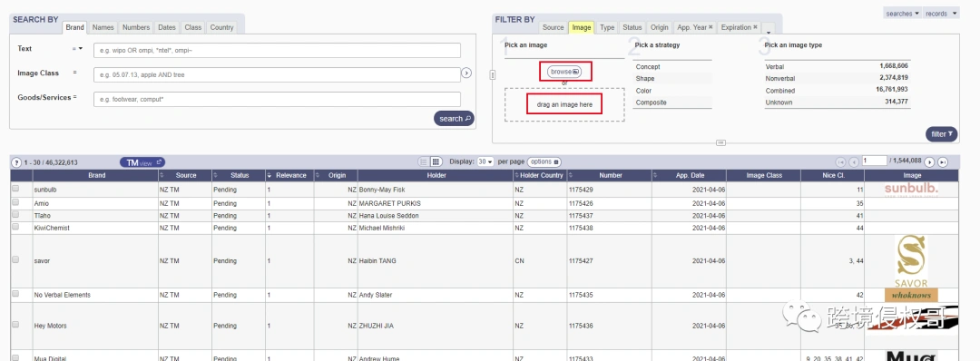980x361 pixels.
Task: Open the help question-mark icon
Action: pyautogui.click(x=17, y=162)
